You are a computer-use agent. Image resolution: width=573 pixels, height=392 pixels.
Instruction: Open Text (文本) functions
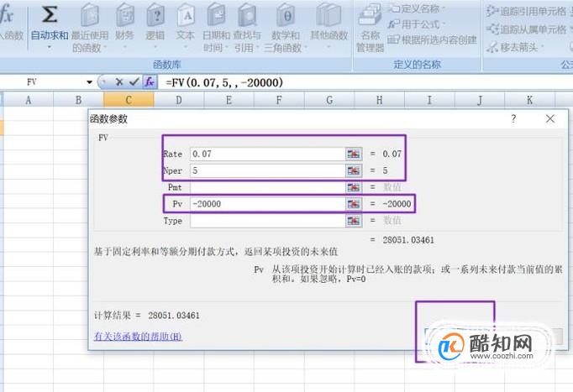pyautogui.click(x=186, y=25)
